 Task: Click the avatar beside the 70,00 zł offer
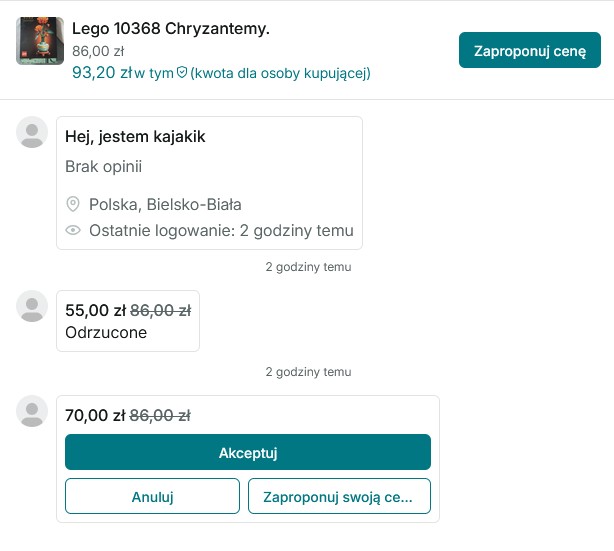[33, 411]
